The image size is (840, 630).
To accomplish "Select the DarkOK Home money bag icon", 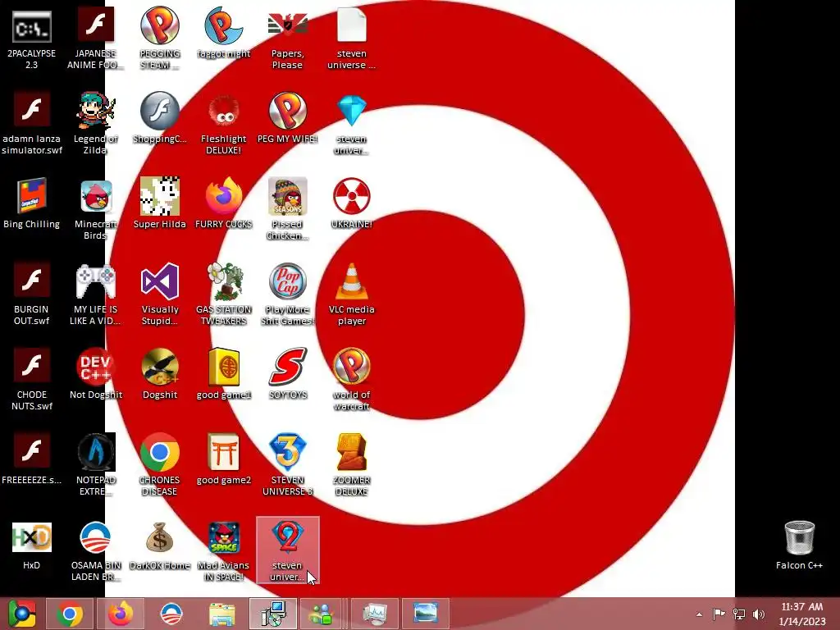I will pyautogui.click(x=160, y=545).
